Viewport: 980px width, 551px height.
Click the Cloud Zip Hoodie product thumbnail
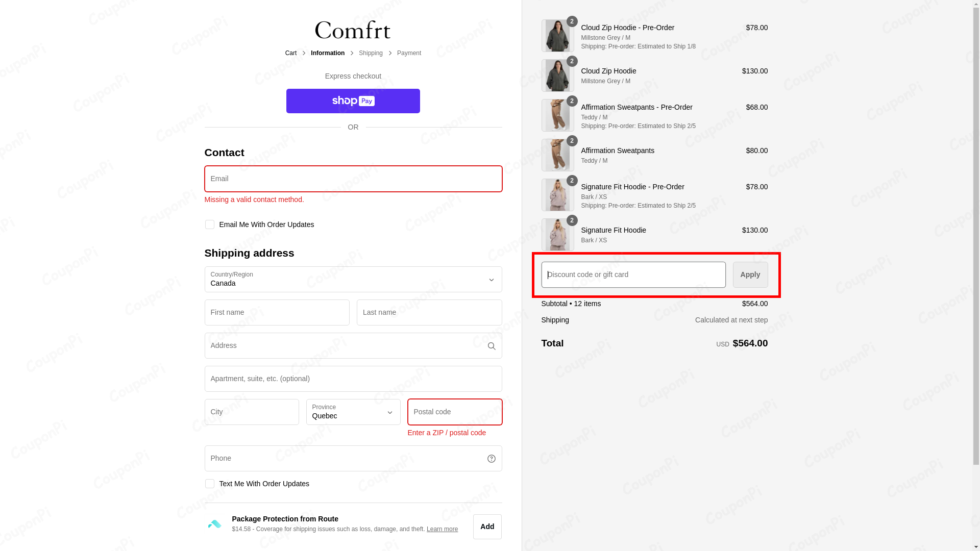(557, 75)
